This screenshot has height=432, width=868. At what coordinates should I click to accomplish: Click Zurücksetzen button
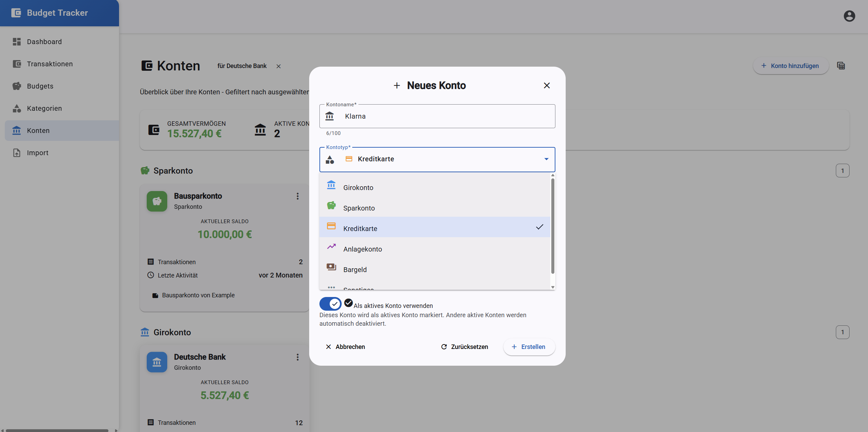coord(464,347)
